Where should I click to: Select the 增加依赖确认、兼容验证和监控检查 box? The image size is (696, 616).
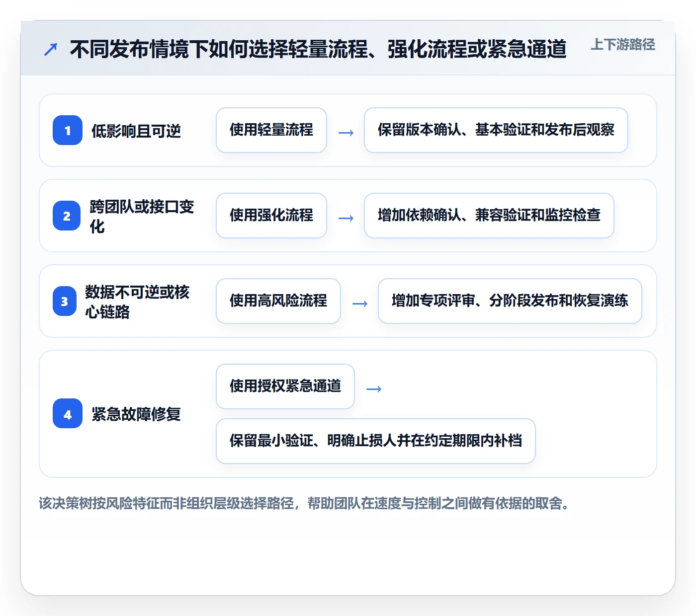[x=489, y=216]
